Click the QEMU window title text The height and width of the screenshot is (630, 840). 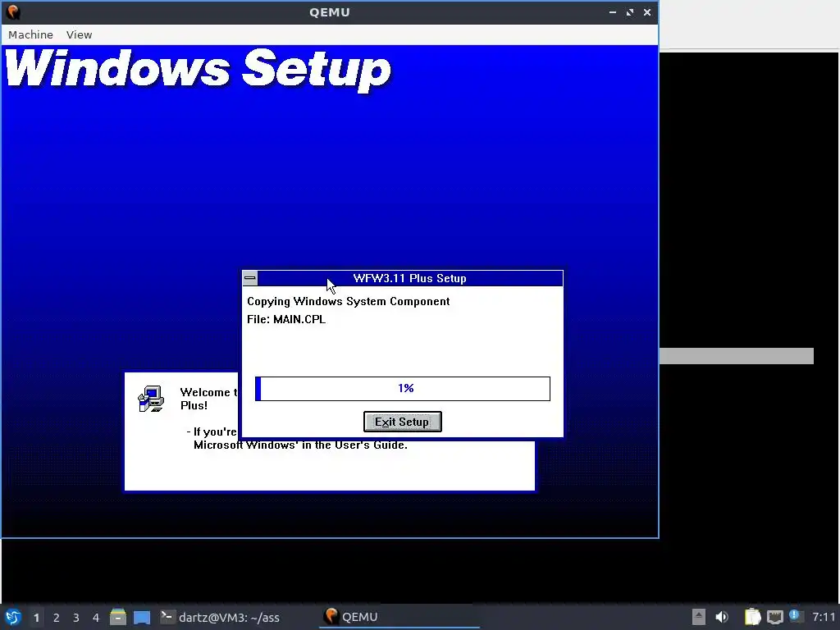coord(330,12)
